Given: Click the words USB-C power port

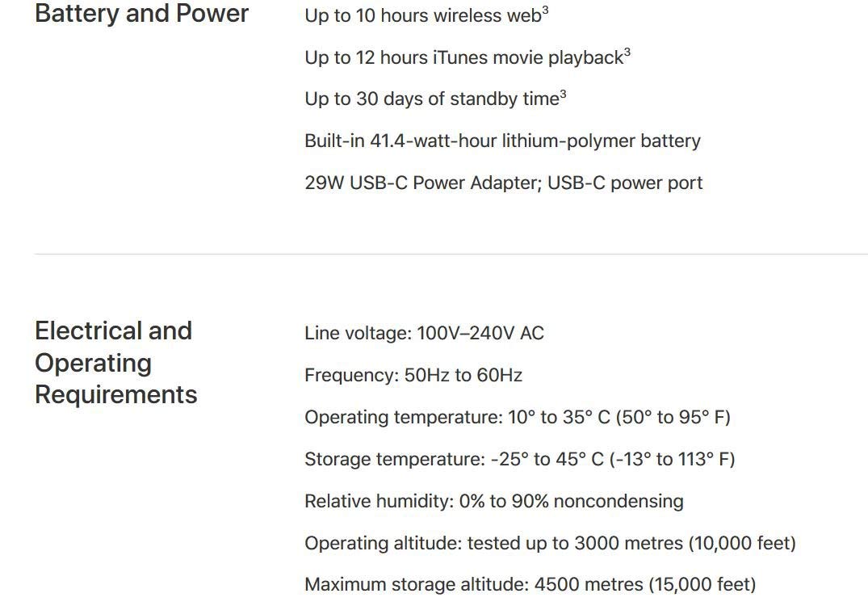Looking at the screenshot, I should tap(625, 183).
